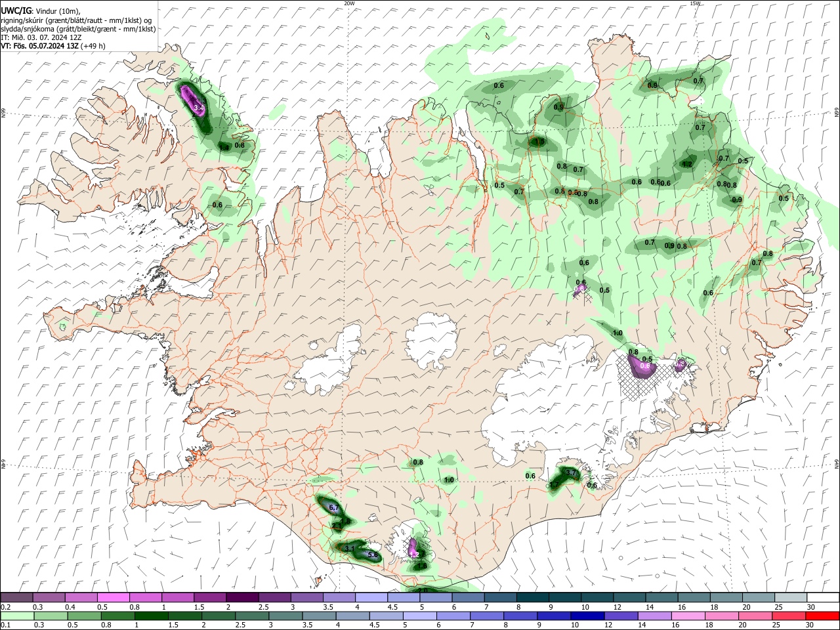840x630 pixels.
Task: Pick dark teal swatch between upper 8 and 9
Action: click(x=532, y=598)
